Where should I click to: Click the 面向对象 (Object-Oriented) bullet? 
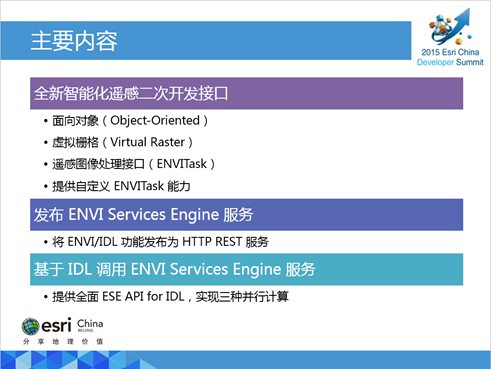[126, 121]
